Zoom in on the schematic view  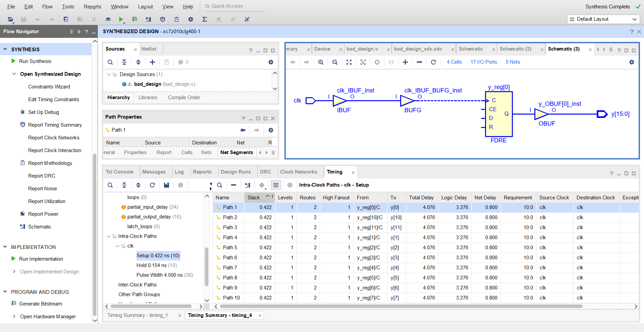(321, 62)
